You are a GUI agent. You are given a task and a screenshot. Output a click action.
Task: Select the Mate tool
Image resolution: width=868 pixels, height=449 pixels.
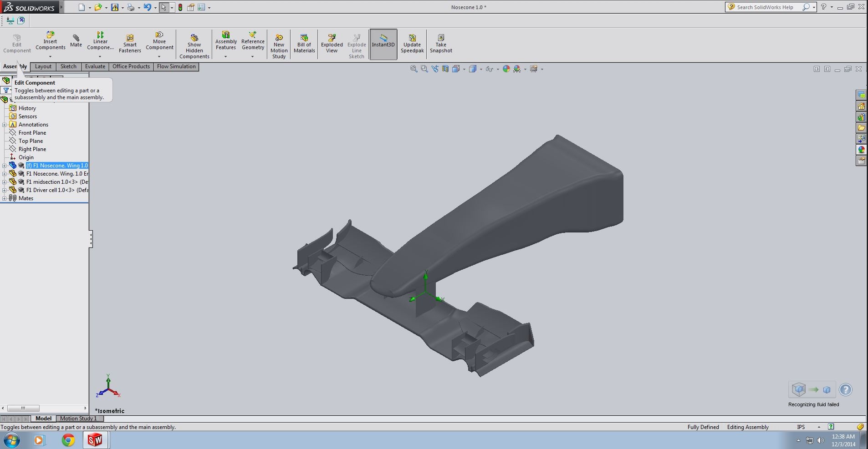(x=76, y=41)
